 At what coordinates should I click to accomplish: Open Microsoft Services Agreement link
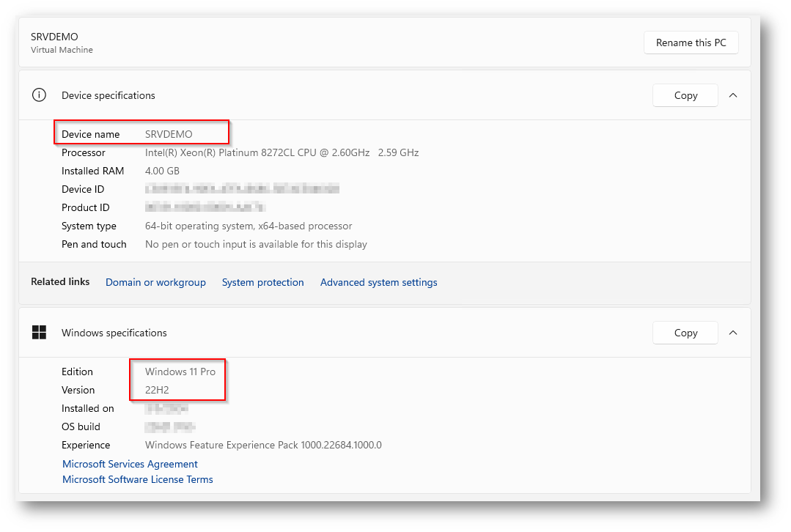pos(130,464)
